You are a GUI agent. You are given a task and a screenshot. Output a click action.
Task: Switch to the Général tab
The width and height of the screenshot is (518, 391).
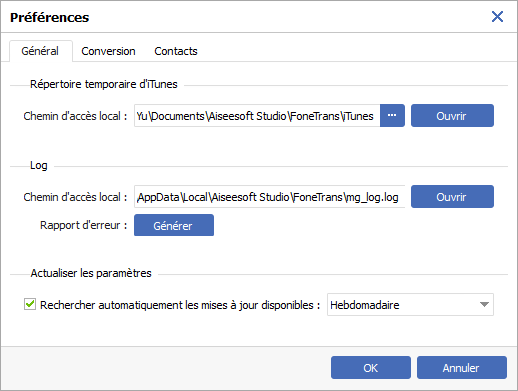[x=40, y=51]
